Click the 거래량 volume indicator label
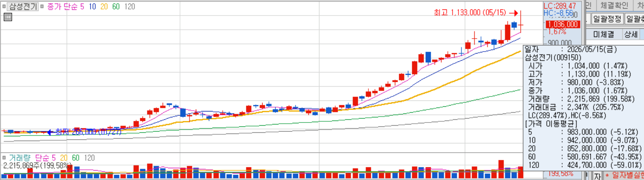Viewport: 644px width, 180px height. tap(20, 158)
